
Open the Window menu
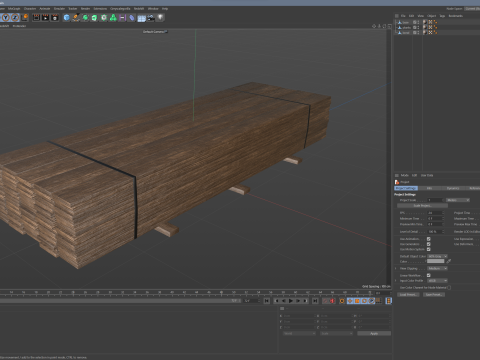(153, 9)
